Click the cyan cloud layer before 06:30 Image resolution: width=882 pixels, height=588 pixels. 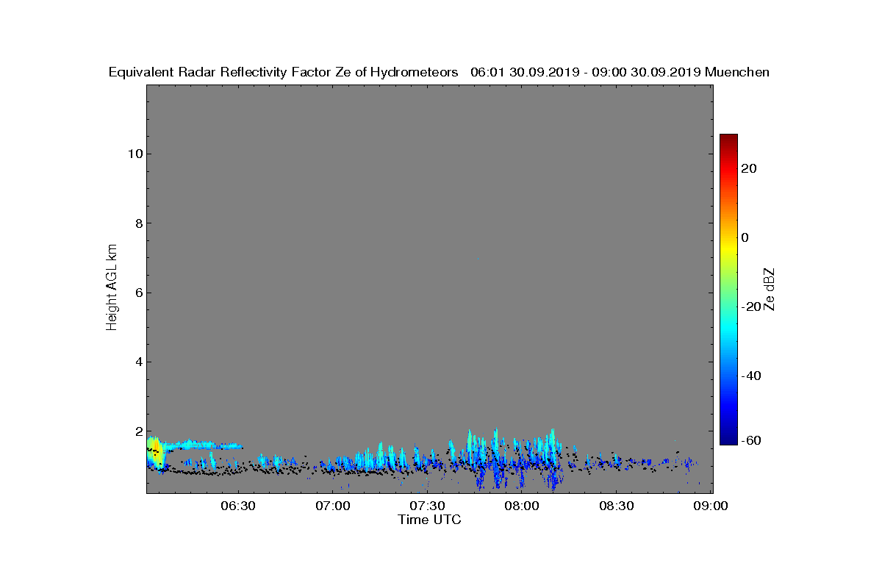pyautogui.click(x=202, y=445)
